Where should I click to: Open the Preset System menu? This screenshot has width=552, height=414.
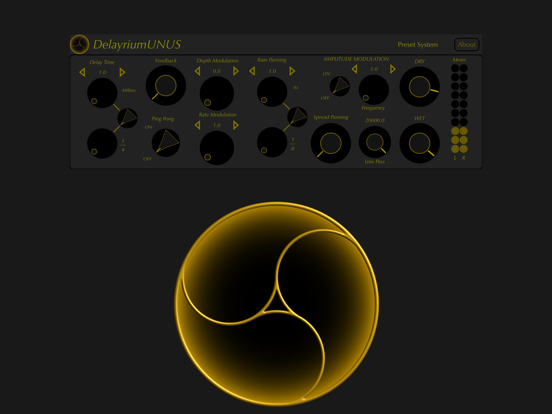tap(418, 45)
